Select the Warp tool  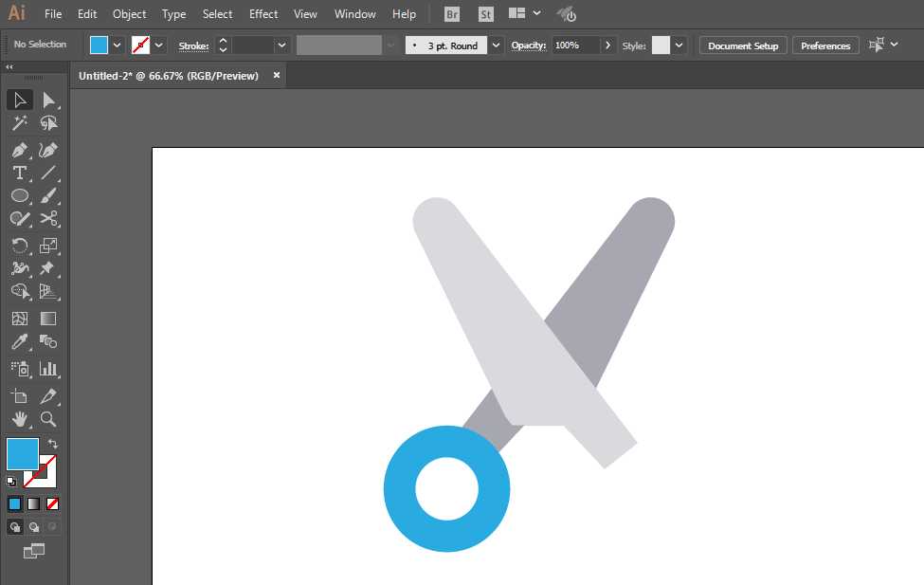20,268
